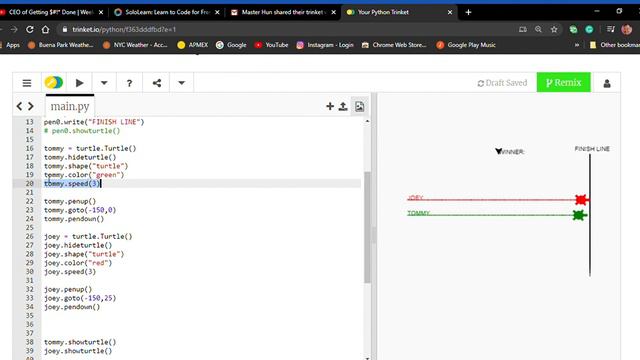Open the APMEX bookmark

click(x=193, y=45)
